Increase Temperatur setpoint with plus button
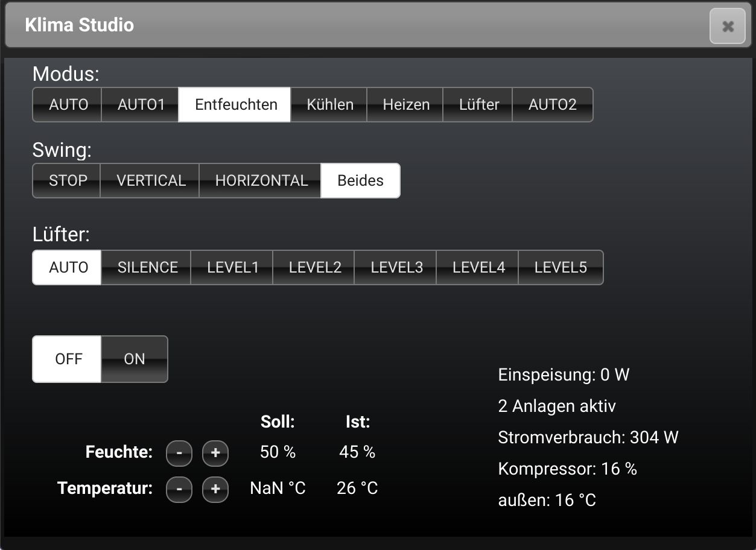756x550 pixels. pos(215,489)
